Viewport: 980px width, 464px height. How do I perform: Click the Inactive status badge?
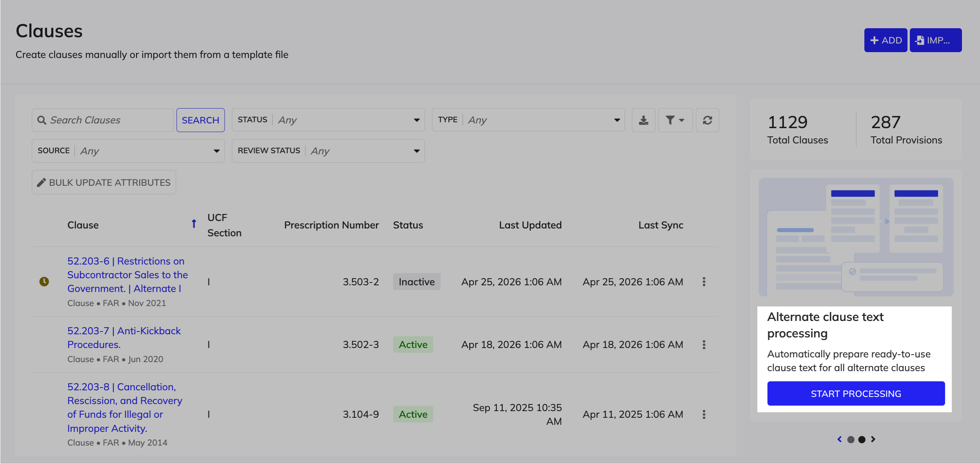coord(417,282)
